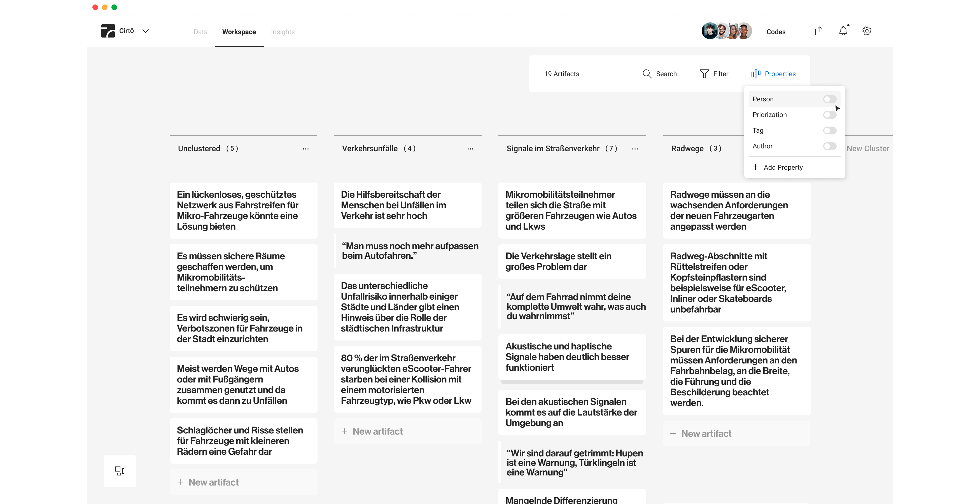Click the Verkehrsunfälle column title
Viewport: 980px width, 504px height.
369,148
